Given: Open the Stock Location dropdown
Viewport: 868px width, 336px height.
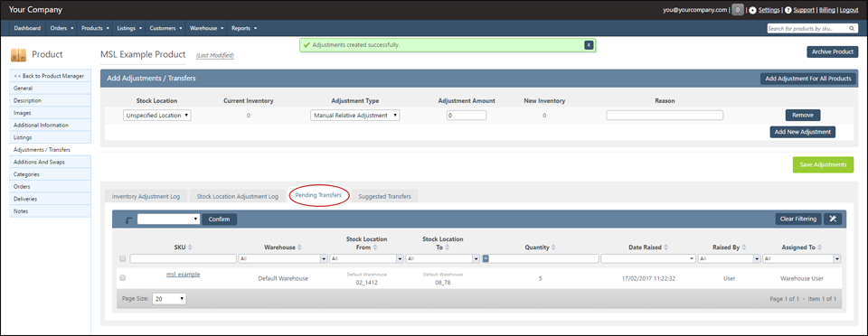Looking at the screenshot, I should (x=157, y=116).
